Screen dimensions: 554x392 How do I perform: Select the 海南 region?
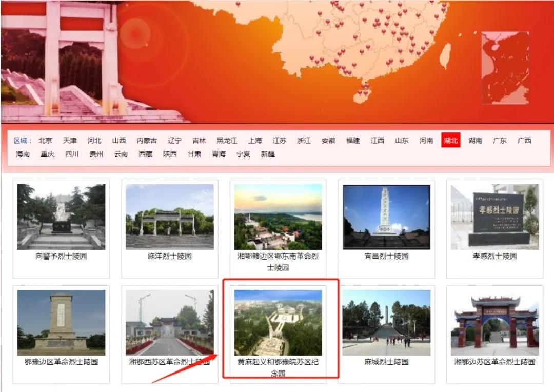pyautogui.click(x=23, y=153)
